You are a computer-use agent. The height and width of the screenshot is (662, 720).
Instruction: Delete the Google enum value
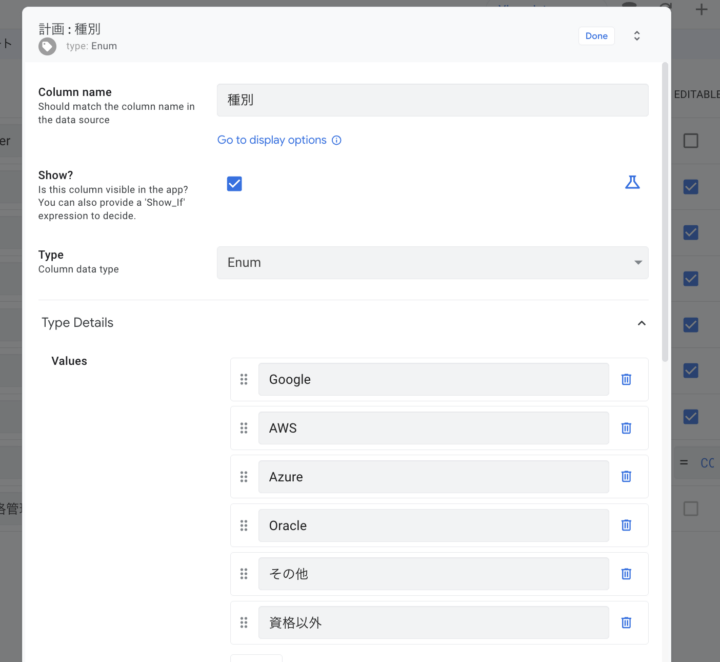626,380
